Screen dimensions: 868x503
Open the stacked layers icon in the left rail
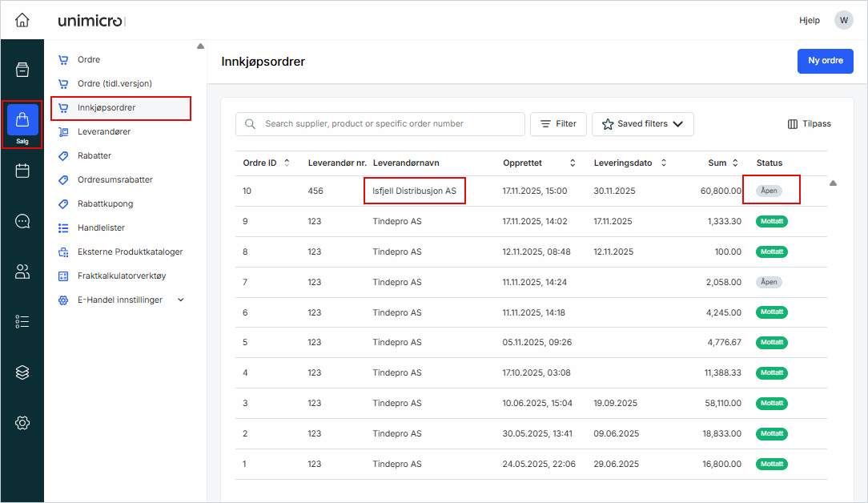[22, 372]
